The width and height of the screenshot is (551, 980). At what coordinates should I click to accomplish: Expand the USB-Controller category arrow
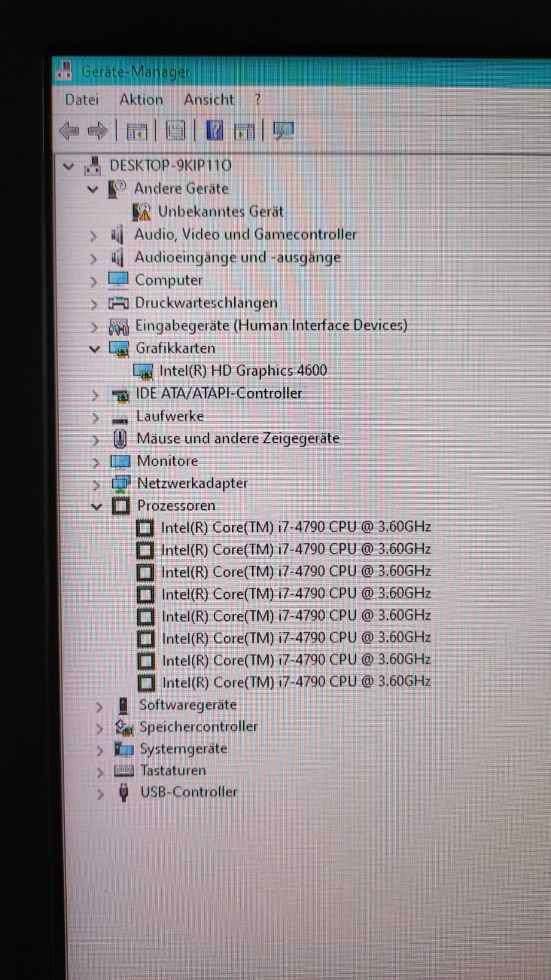point(100,794)
